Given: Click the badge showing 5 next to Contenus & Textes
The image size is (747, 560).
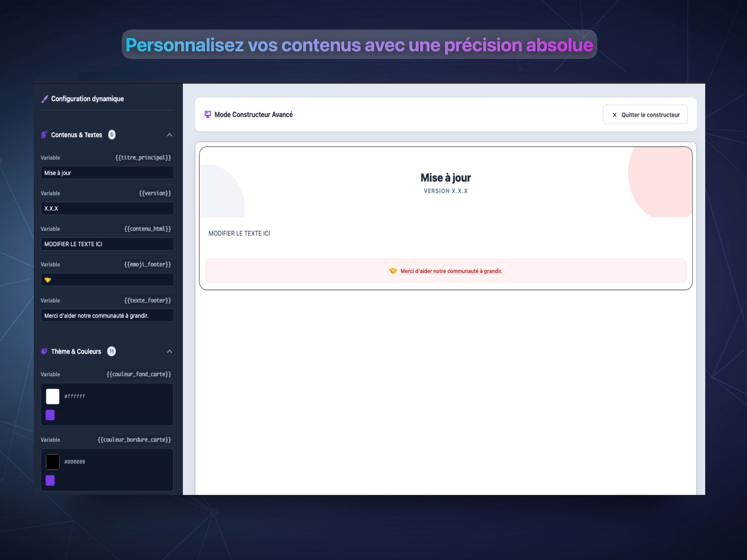Looking at the screenshot, I should [x=112, y=135].
